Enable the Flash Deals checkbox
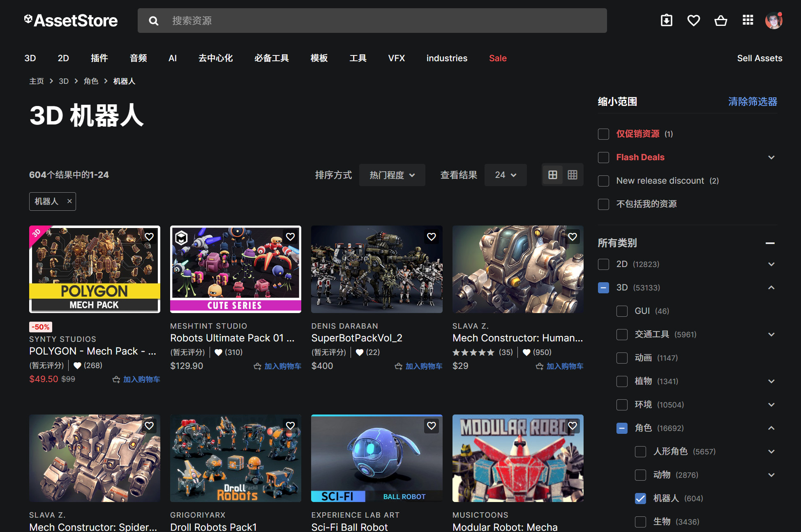The image size is (801, 532). (603, 157)
